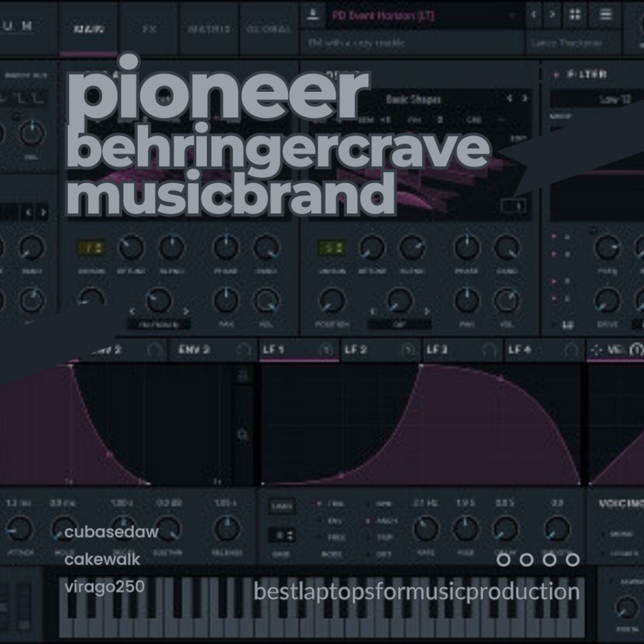Click ENV 3 modulation source handle
Screen dimensions: 644x644
(x=243, y=350)
